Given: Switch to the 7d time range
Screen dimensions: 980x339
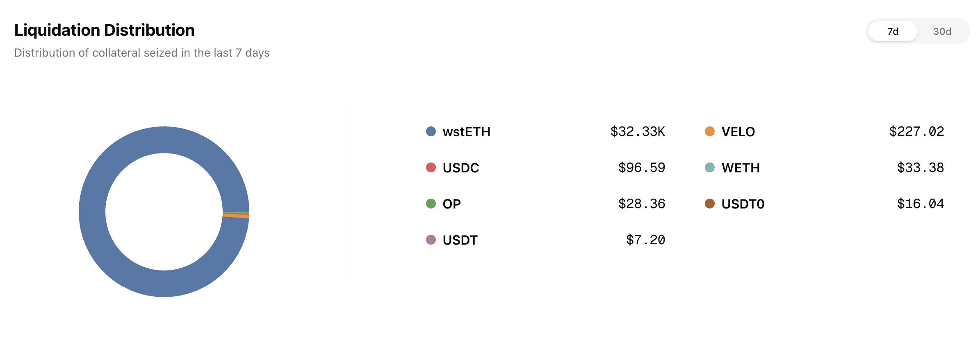Looking at the screenshot, I should tap(893, 32).
